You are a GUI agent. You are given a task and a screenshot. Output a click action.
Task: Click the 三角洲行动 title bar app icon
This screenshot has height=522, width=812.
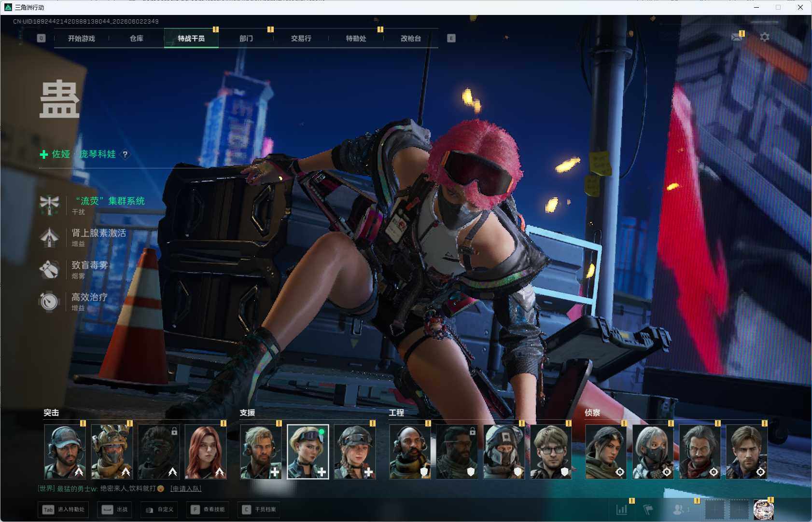pyautogui.click(x=8, y=7)
